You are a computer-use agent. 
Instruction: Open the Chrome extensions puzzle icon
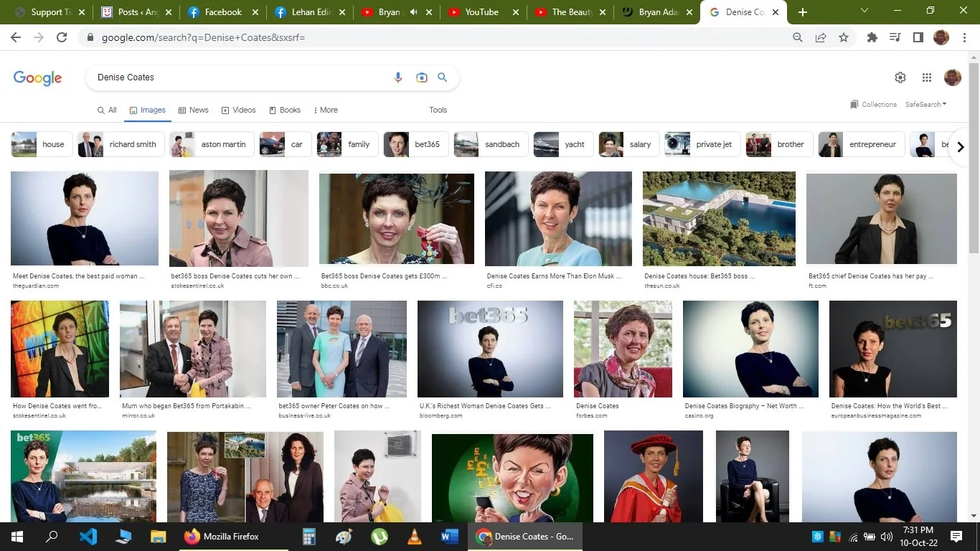coord(872,37)
